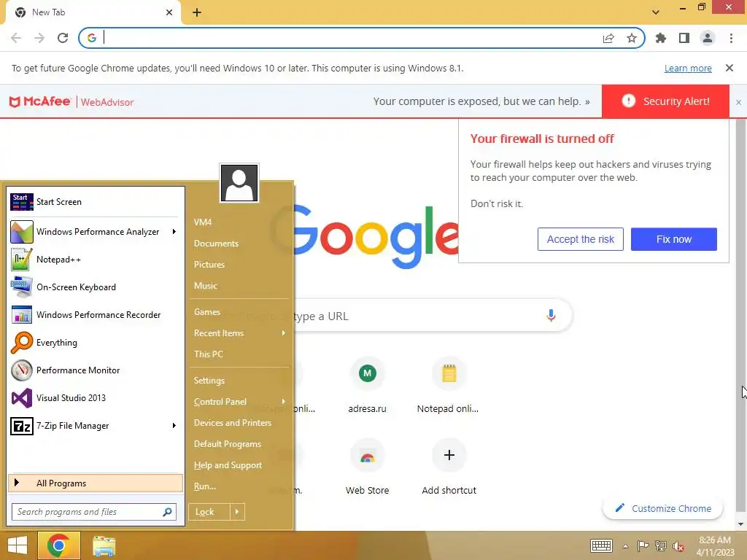Click the red Security Alert! button
The width and height of the screenshot is (747, 560).
(x=665, y=101)
